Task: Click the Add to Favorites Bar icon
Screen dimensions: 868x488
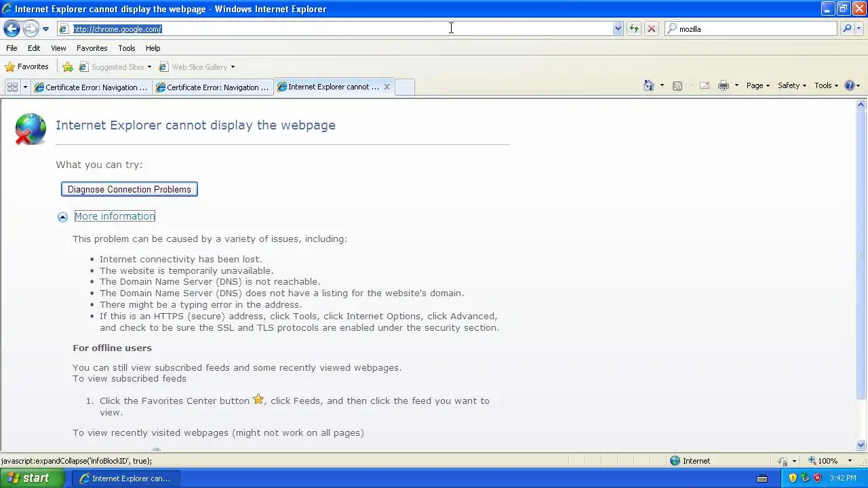Action: point(68,67)
